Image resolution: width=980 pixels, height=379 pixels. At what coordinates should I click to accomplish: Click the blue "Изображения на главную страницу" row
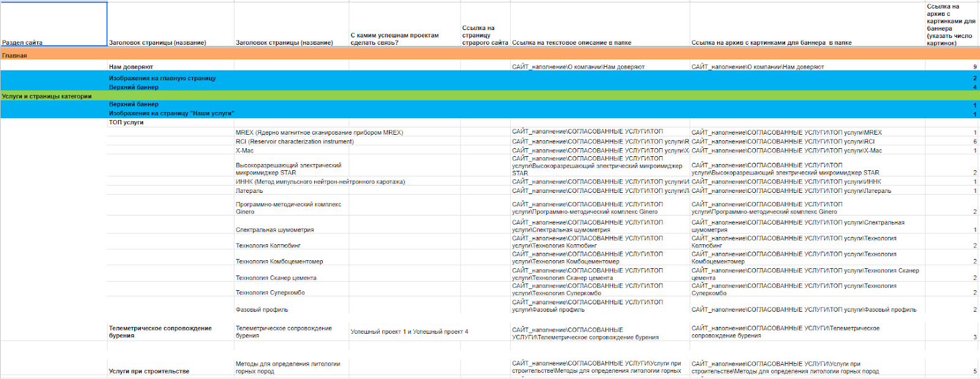(490, 78)
